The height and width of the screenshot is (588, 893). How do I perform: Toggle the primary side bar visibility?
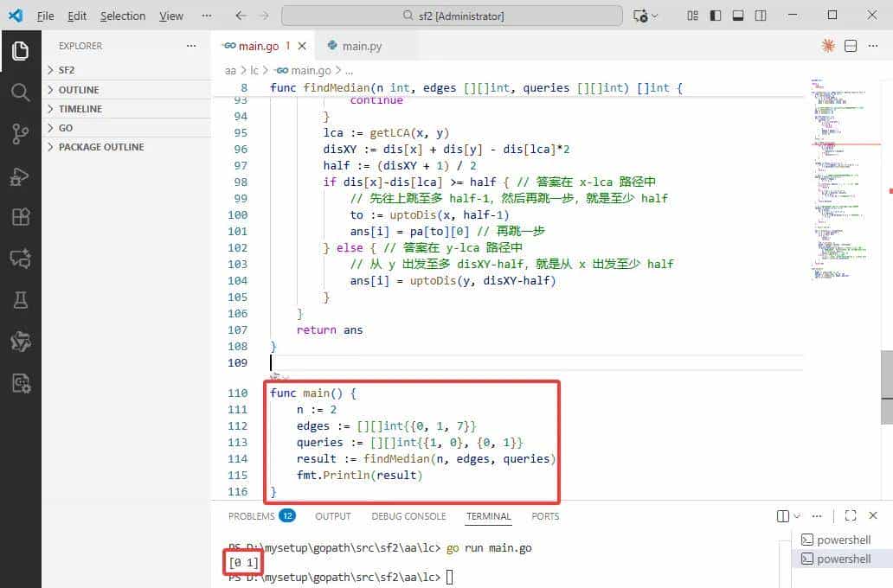[x=715, y=16]
